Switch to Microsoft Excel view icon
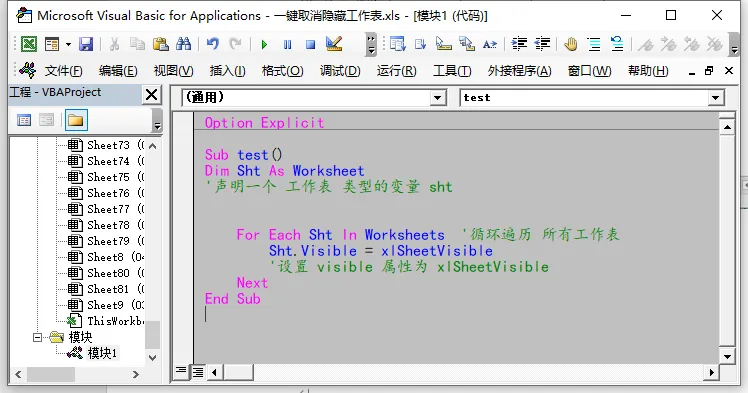 29,44
